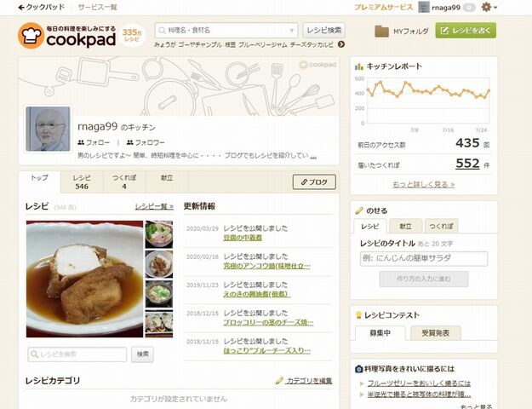Click trending keyword みょうが

coord(164,44)
